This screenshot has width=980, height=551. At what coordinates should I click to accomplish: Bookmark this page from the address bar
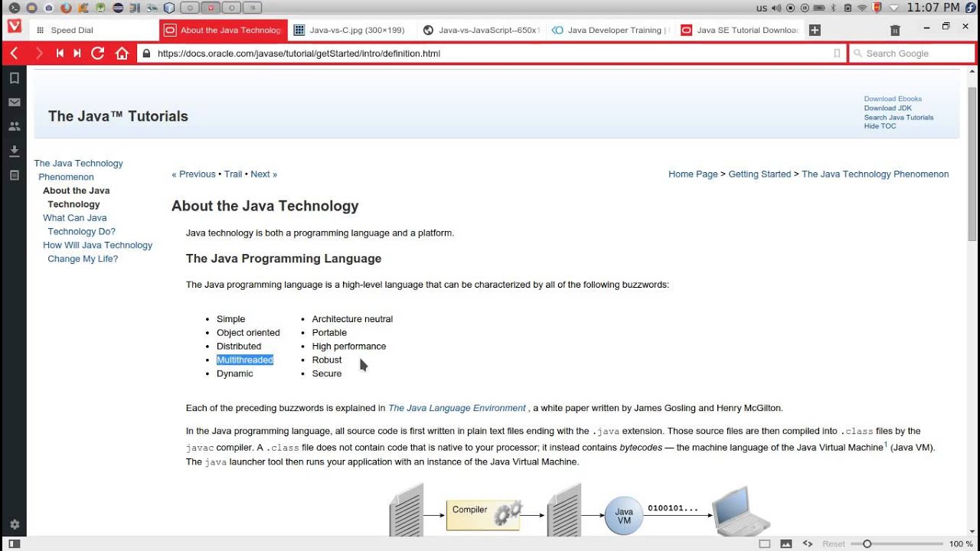click(x=837, y=54)
